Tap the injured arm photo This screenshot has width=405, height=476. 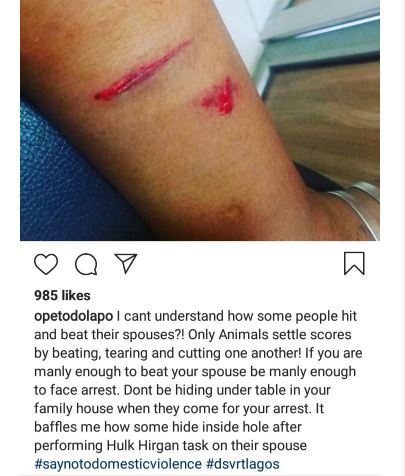pos(200,120)
